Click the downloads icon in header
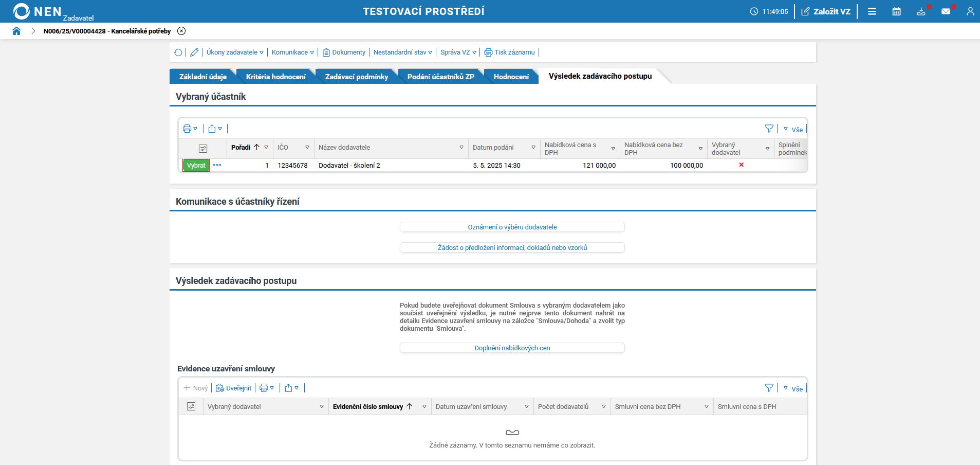 tap(921, 11)
